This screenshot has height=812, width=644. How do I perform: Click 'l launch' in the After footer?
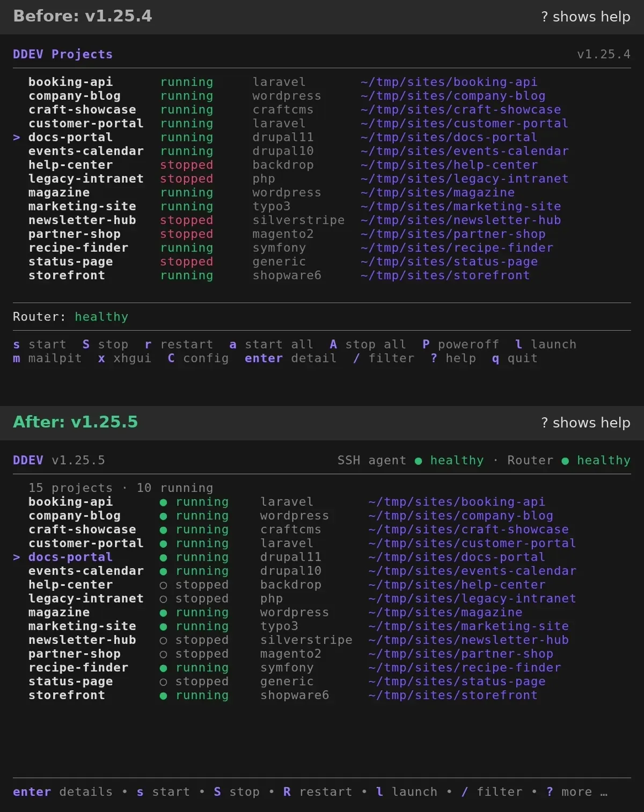click(406, 792)
